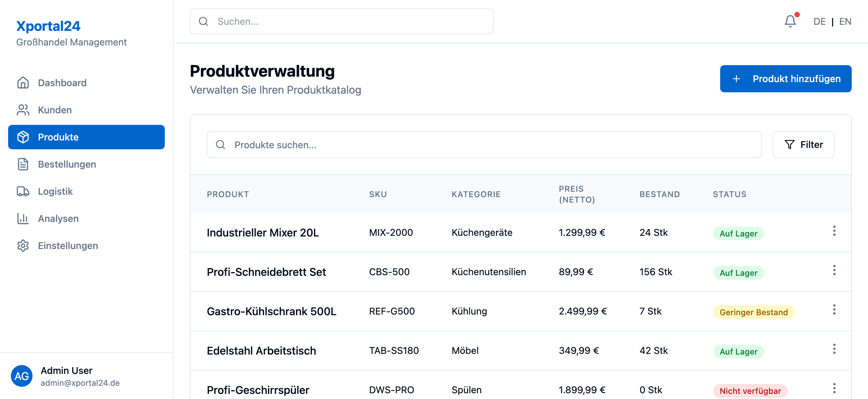Navigate to Logistik
The width and height of the screenshot is (868, 399).
86,191
